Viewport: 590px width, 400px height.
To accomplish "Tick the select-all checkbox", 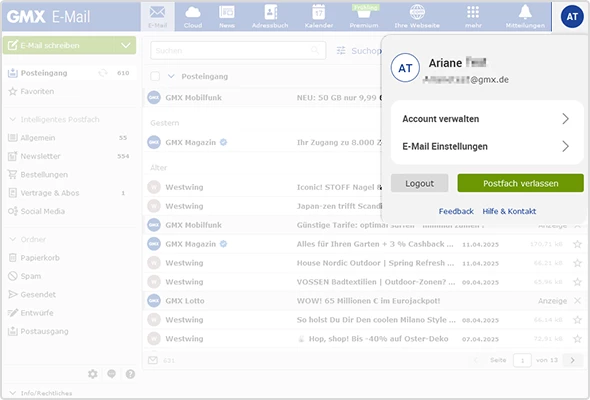I will 155,76.
